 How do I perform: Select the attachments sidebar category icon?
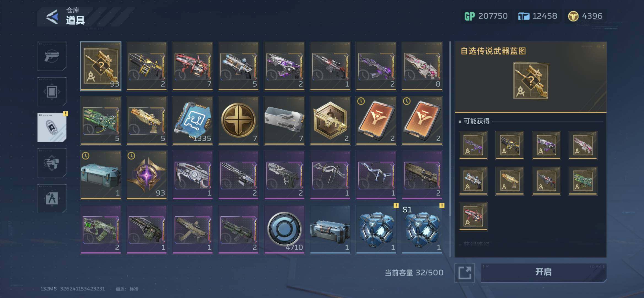click(52, 163)
